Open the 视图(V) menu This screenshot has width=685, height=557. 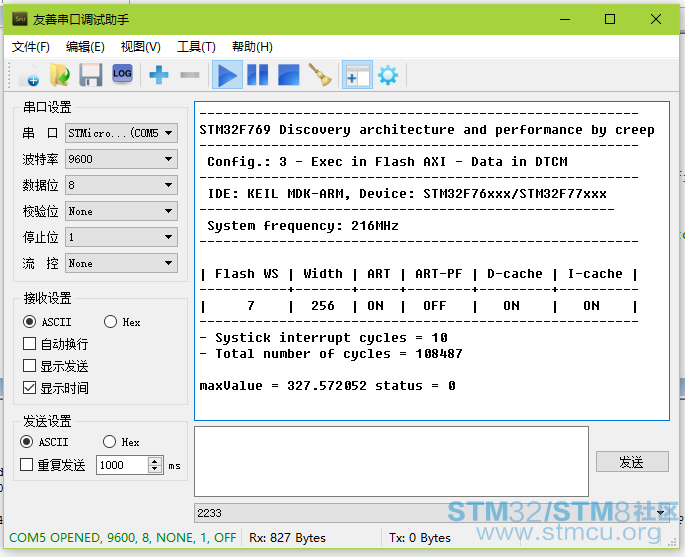click(x=141, y=47)
